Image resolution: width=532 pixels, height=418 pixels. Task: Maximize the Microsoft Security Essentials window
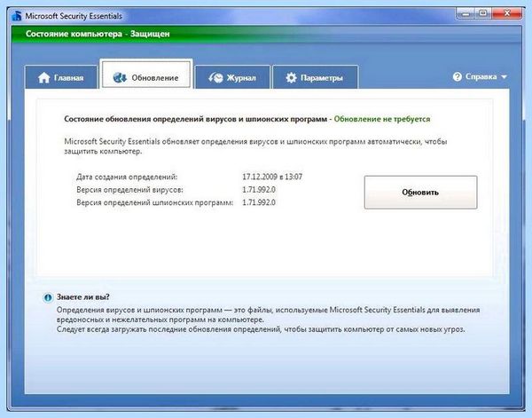point(483,13)
